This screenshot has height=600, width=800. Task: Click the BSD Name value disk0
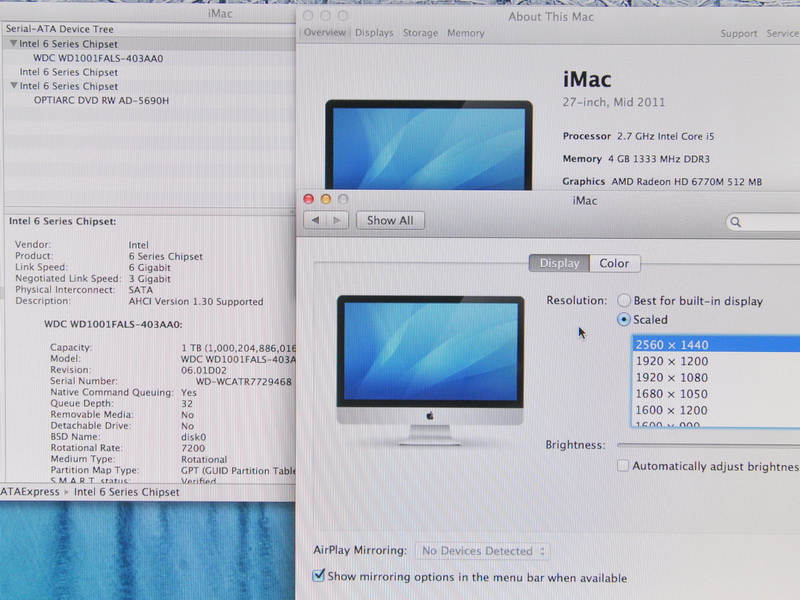coord(193,437)
